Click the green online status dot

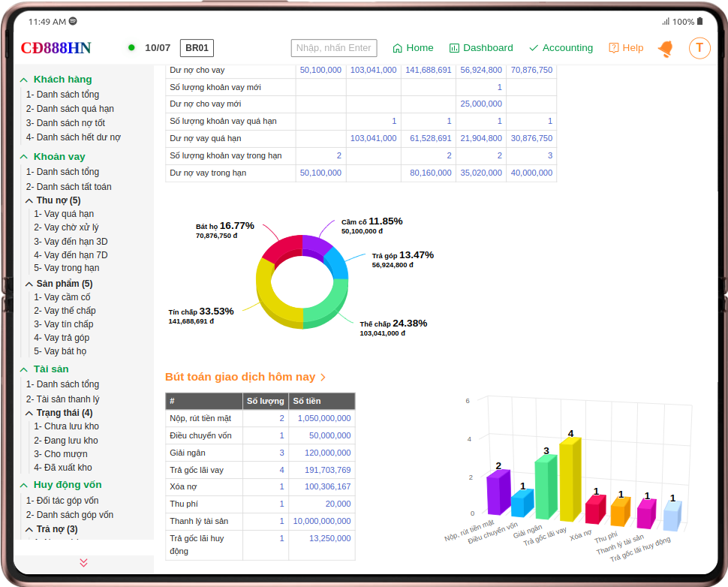(131, 48)
